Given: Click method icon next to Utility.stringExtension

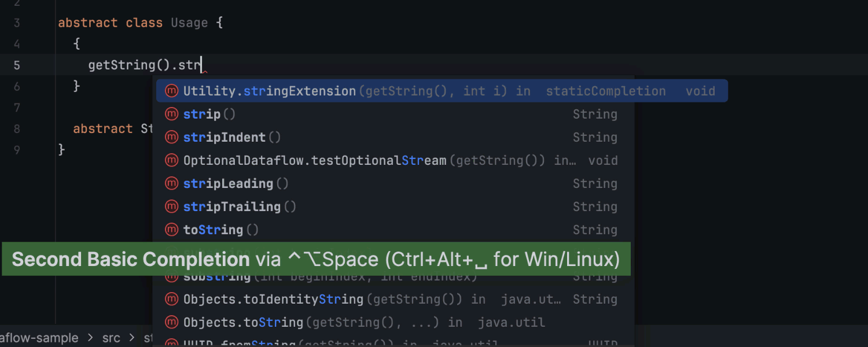Looking at the screenshot, I should pos(171,91).
